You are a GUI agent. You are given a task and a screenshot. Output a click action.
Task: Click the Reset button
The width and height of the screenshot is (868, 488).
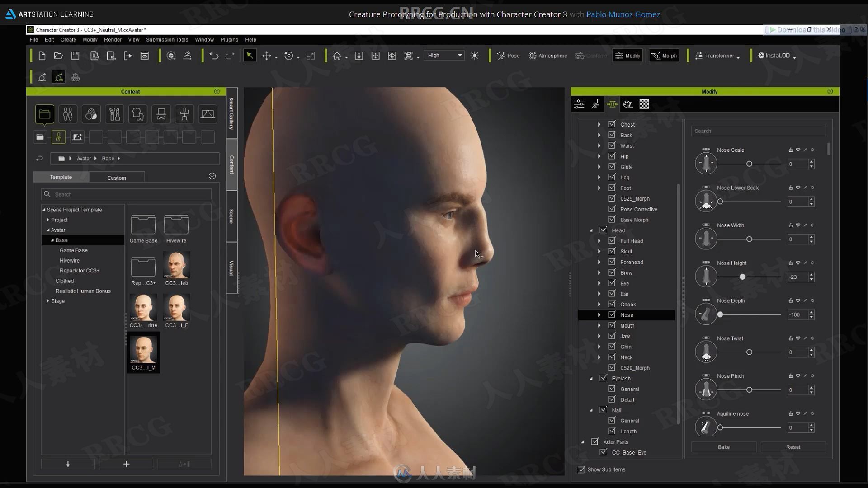pyautogui.click(x=793, y=446)
